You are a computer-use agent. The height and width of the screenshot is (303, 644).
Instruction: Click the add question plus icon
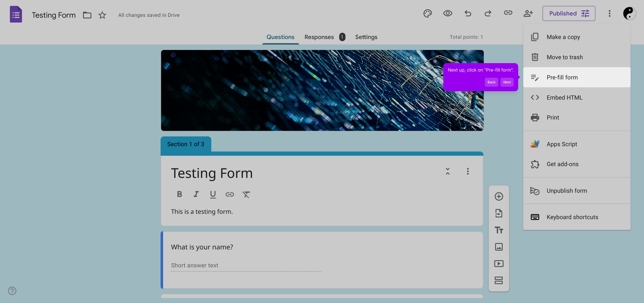tap(499, 196)
